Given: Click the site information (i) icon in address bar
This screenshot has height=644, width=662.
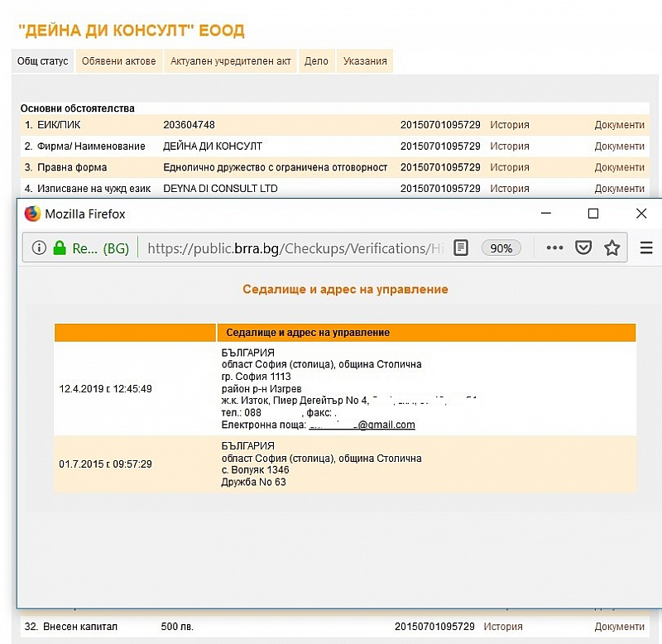Looking at the screenshot, I should pos(39,248).
